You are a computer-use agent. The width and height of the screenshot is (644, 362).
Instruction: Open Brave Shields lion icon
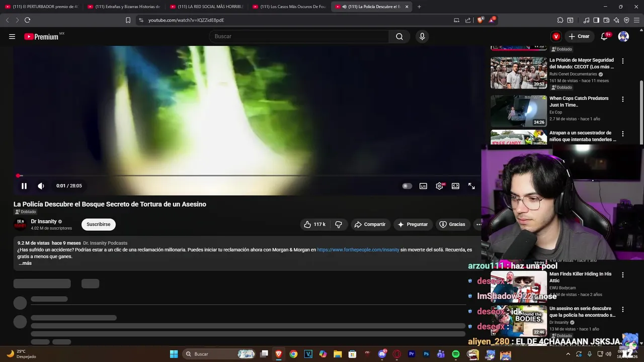(x=480, y=20)
